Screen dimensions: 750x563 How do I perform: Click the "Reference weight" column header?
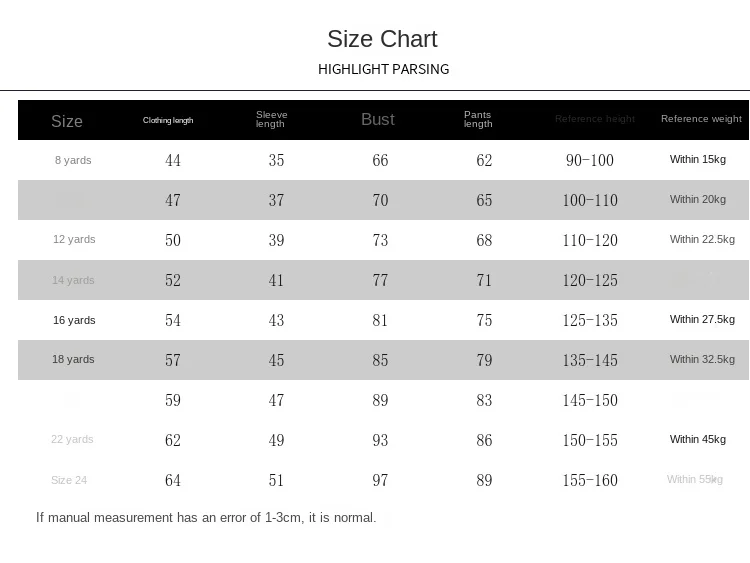[701, 119]
